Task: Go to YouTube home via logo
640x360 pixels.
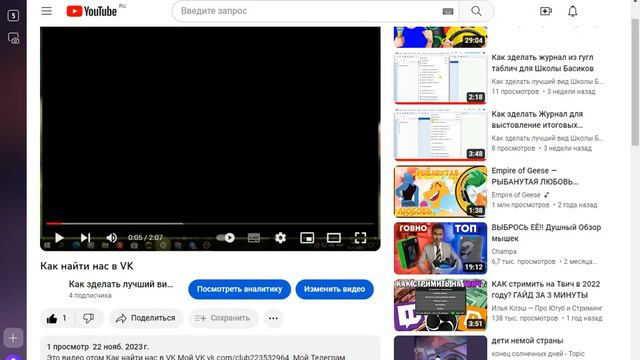Action: tap(92, 11)
